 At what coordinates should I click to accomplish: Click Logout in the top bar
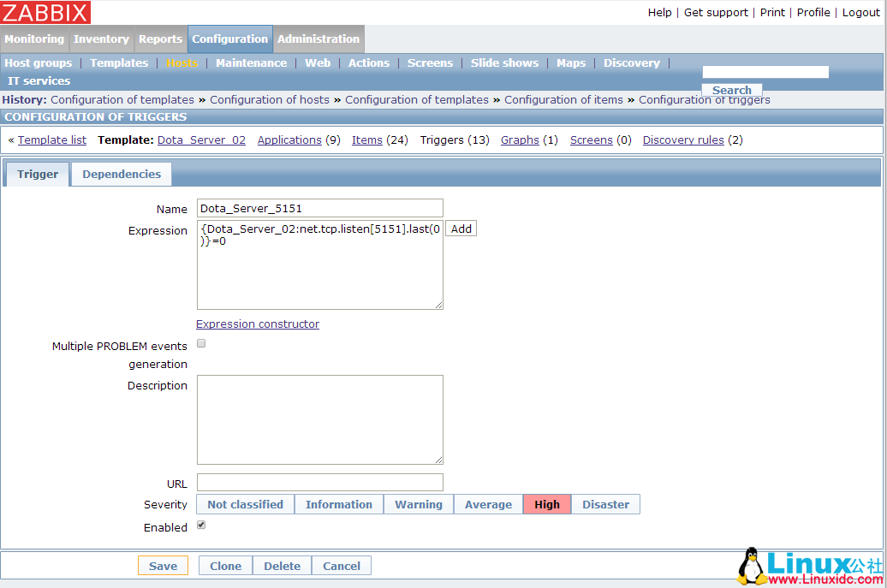(x=860, y=12)
